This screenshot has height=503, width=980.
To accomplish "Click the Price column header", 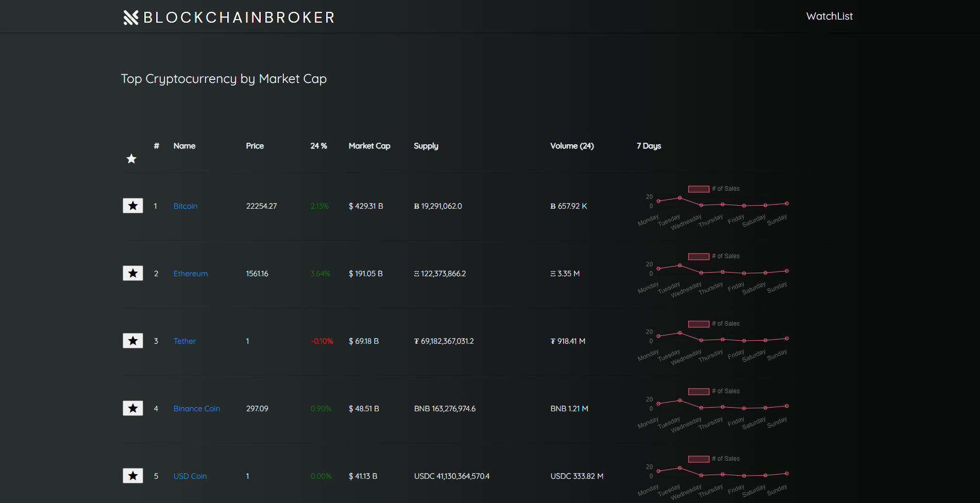I will tap(255, 146).
